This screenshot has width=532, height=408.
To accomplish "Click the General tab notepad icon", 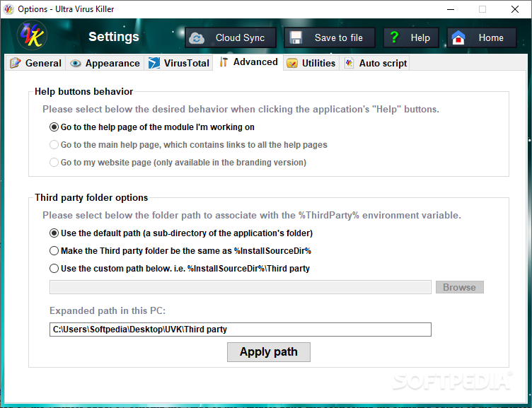I will (x=16, y=63).
